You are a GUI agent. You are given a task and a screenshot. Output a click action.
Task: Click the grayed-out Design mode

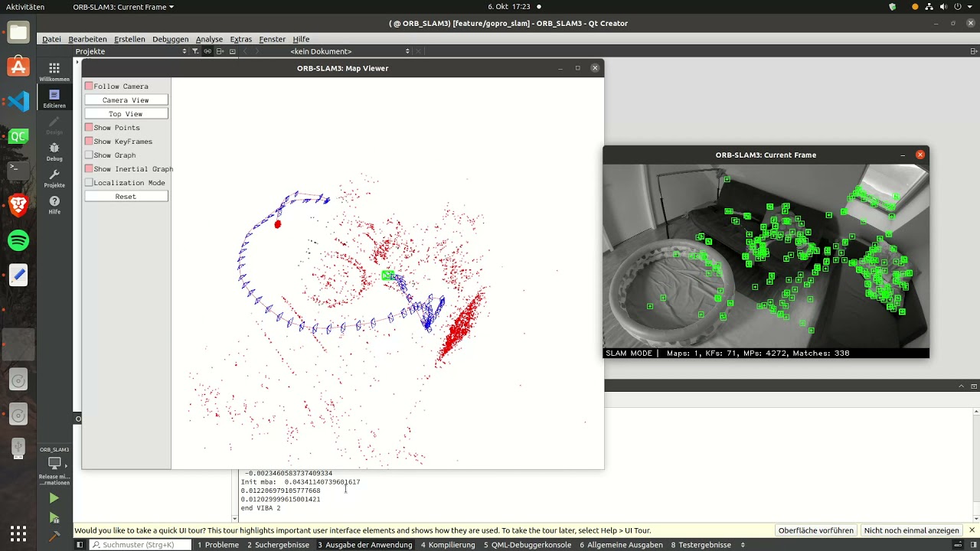pyautogui.click(x=54, y=126)
